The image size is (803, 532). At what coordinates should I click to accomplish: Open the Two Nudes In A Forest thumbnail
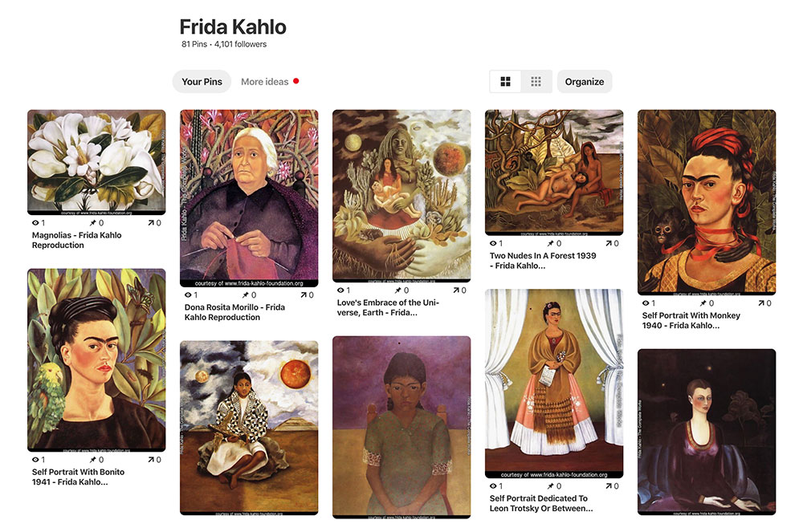554,173
